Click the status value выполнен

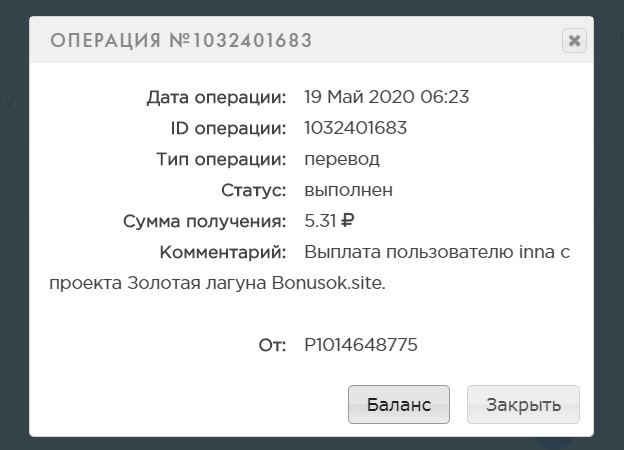348,189
